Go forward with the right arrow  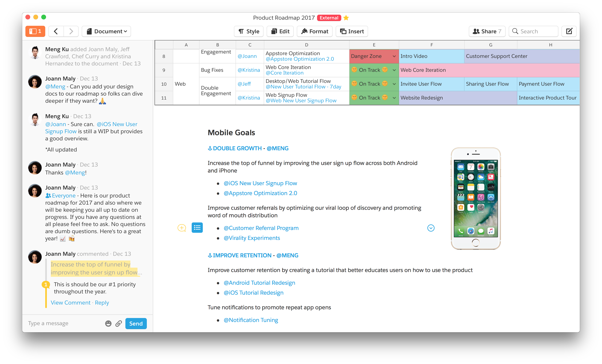click(71, 31)
